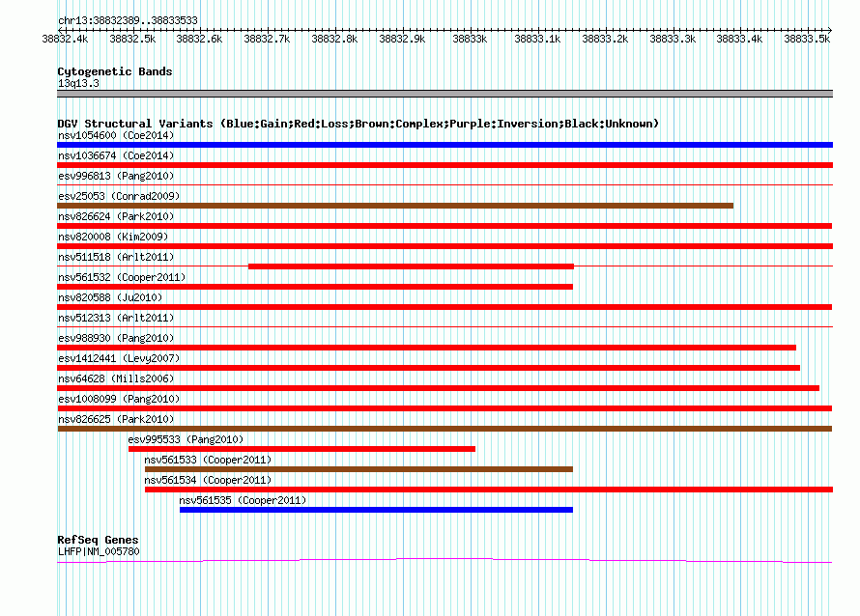Click the 38832.4k ruler tick label
Image resolution: width=860 pixels, height=616 pixels.
coord(65,39)
